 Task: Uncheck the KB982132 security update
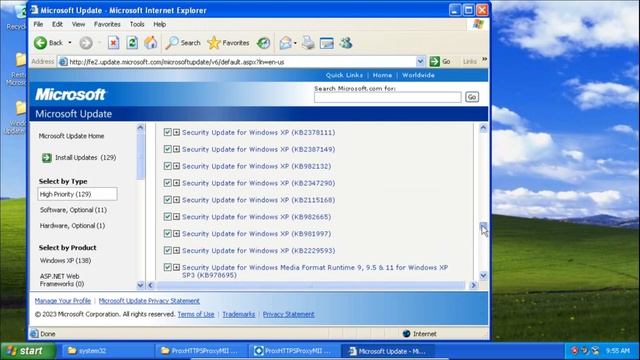coord(167,166)
